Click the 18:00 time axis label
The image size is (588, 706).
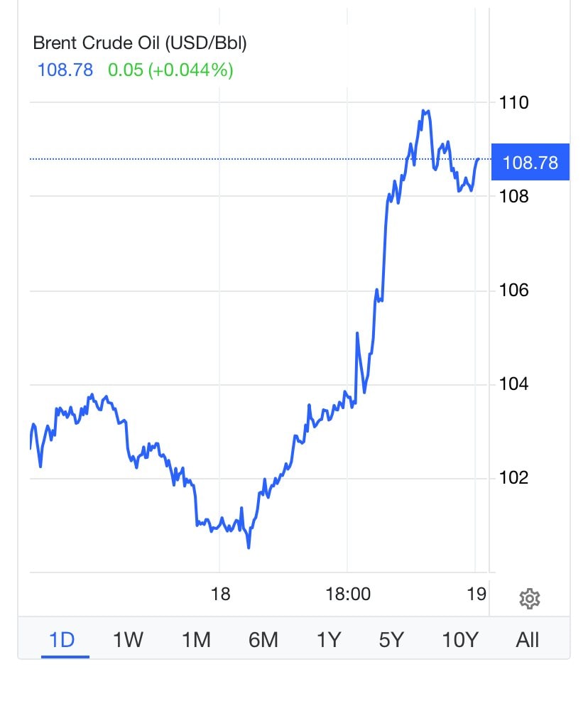(x=348, y=594)
